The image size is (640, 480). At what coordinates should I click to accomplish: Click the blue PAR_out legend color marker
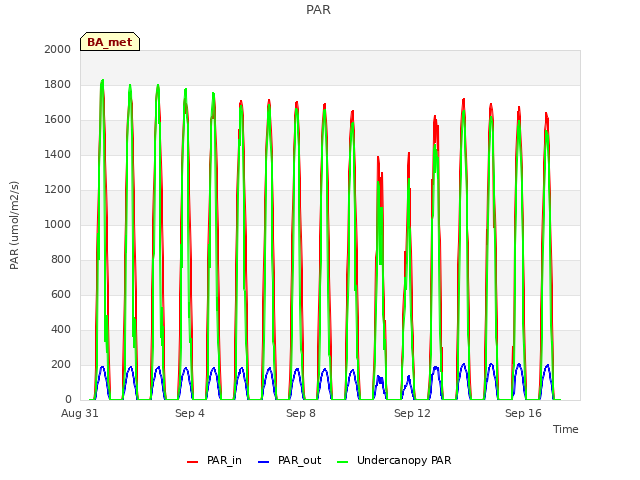[x=264, y=462]
